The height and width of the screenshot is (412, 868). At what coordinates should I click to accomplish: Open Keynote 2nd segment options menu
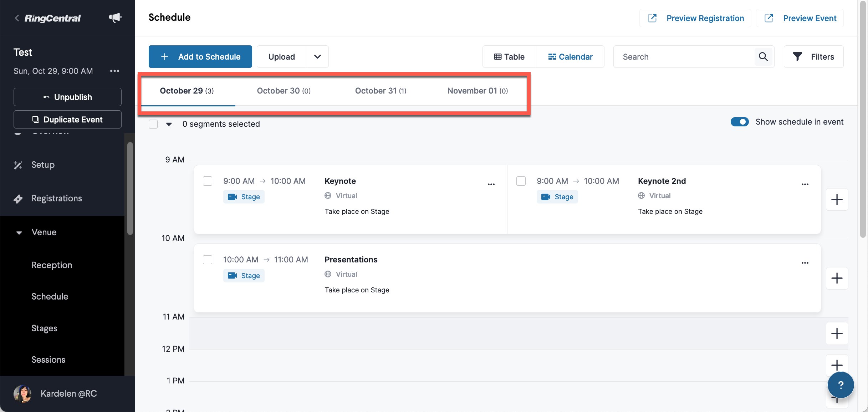tap(805, 184)
